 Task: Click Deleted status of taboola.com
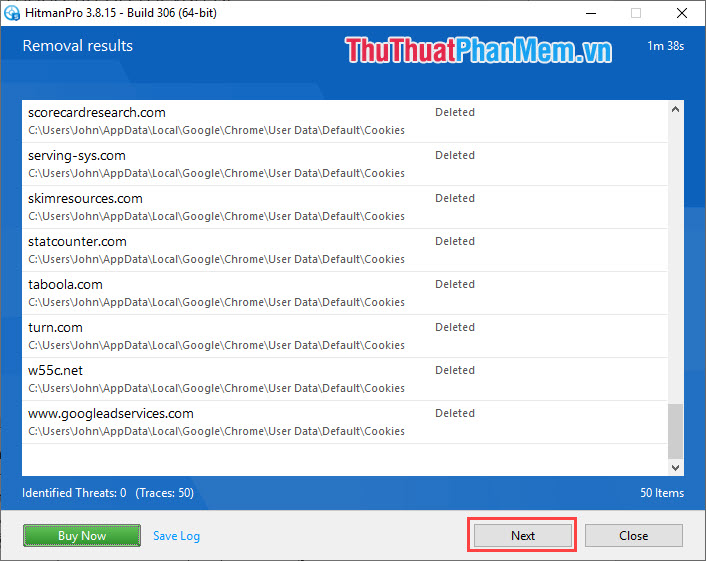pyautogui.click(x=455, y=284)
